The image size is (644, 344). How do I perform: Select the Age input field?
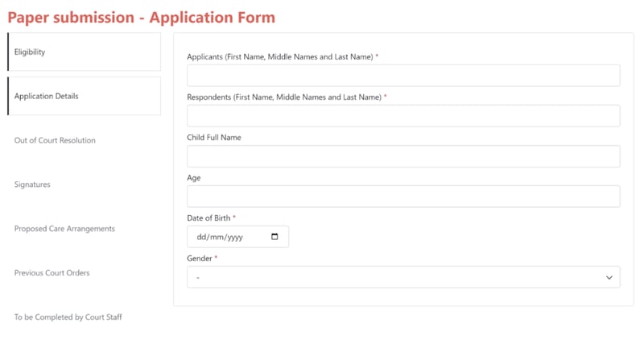click(403, 197)
